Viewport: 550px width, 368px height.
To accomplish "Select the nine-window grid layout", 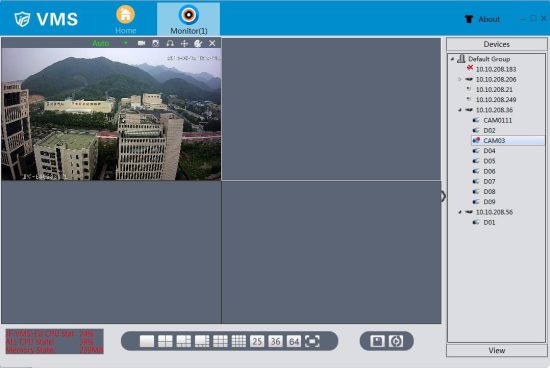I will 220,341.
